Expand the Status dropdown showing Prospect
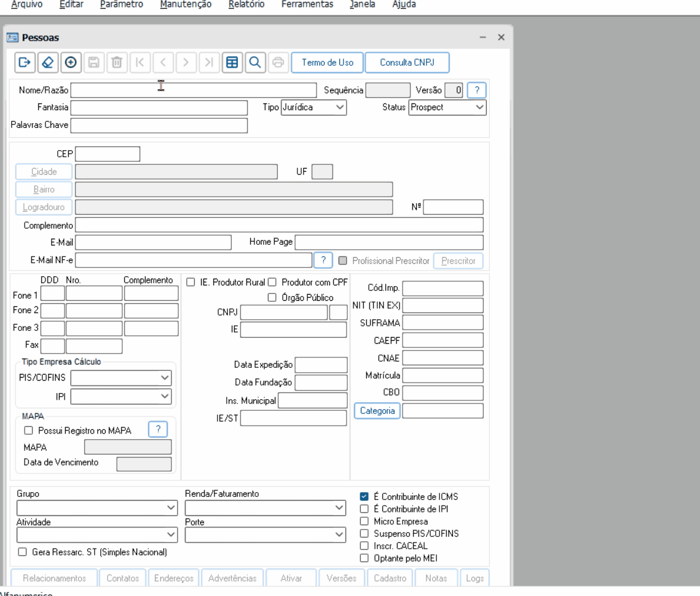This screenshot has height=596, width=700. tap(447, 108)
